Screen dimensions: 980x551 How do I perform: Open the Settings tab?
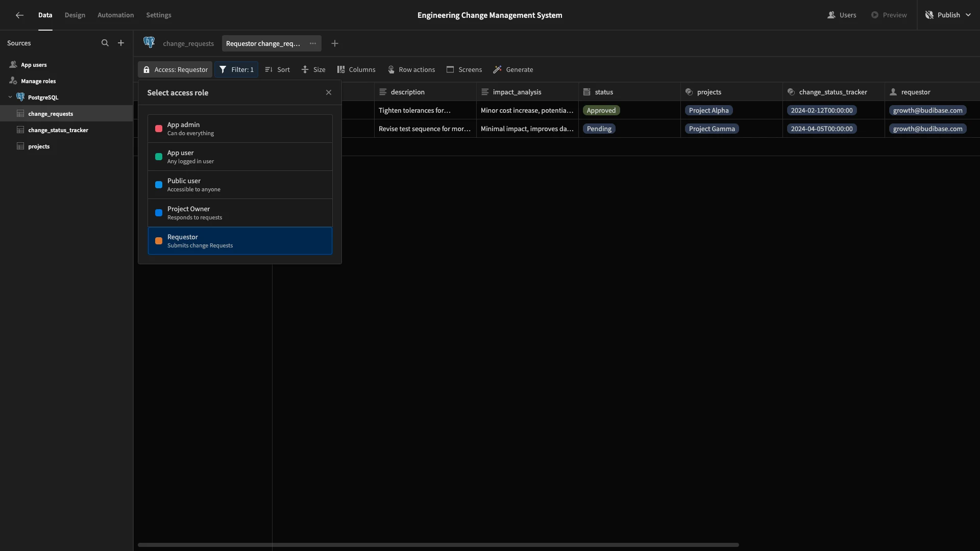pos(159,15)
